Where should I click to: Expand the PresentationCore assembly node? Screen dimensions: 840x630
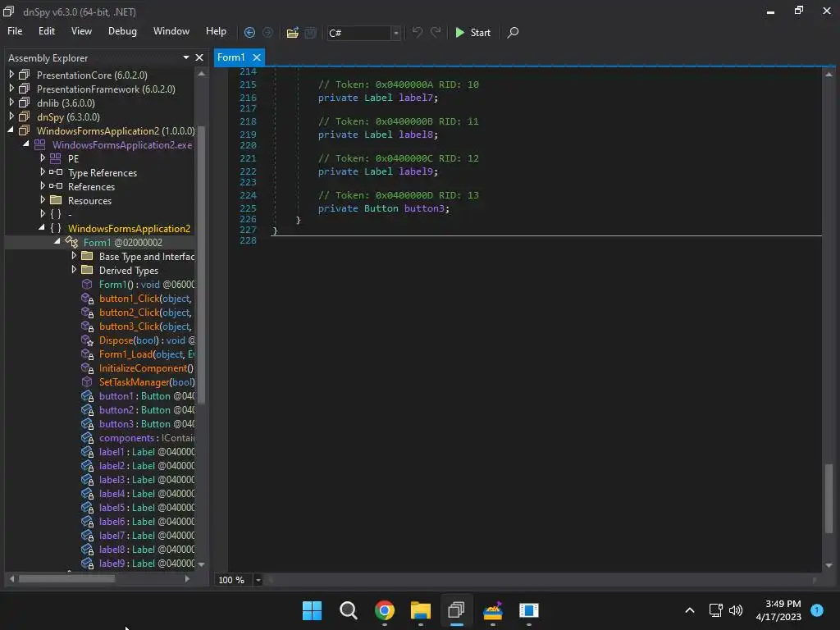click(11, 75)
